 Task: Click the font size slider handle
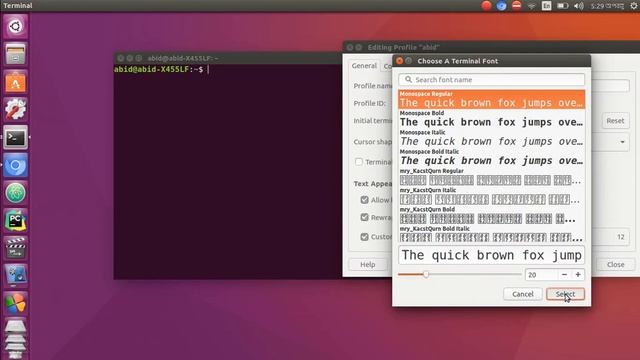click(x=426, y=274)
